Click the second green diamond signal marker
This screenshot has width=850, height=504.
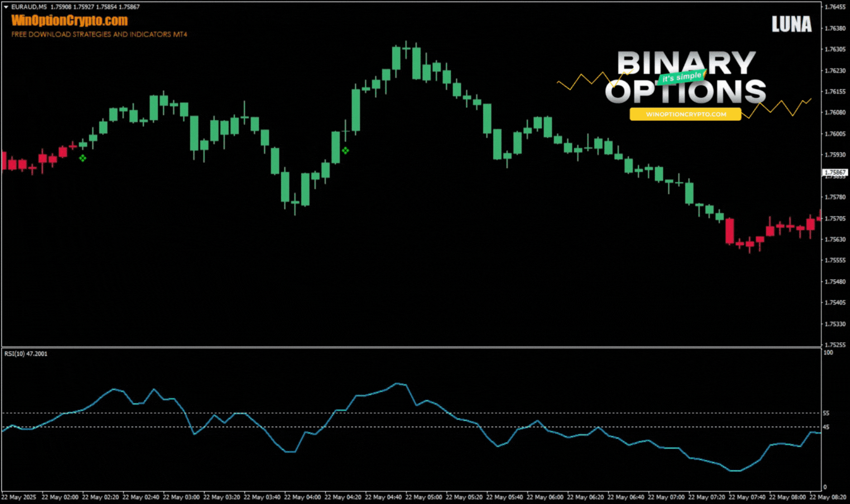coord(345,150)
